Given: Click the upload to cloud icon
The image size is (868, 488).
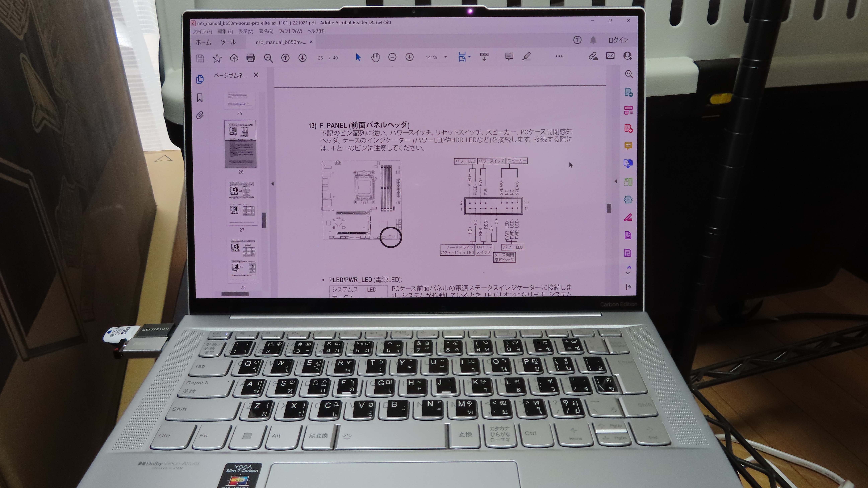Looking at the screenshot, I should (x=234, y=58).
